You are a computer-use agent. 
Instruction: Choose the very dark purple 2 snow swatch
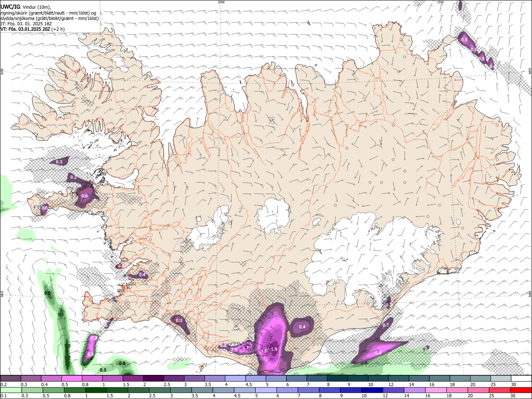153,378
